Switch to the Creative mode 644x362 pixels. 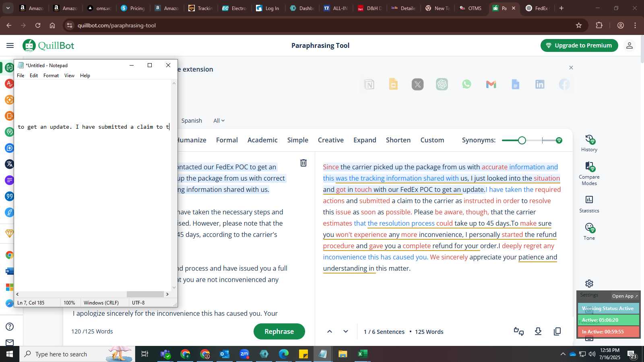click(331, 140)
